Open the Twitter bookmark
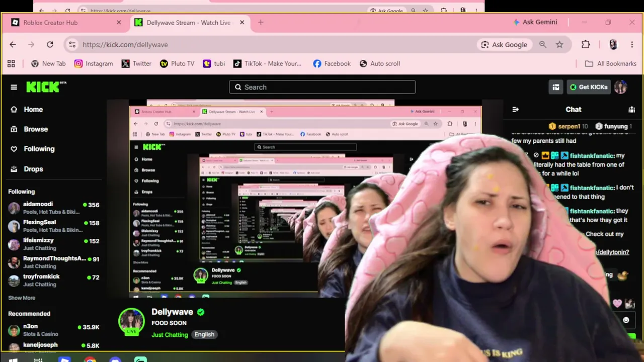 pos(136,64)
